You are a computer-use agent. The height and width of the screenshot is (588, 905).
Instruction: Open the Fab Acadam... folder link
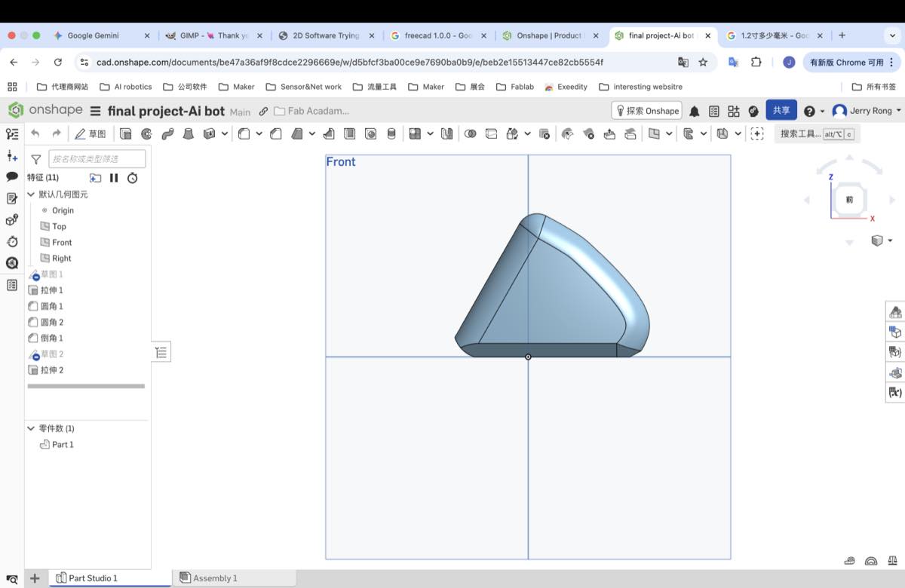[x=311, y=111]
